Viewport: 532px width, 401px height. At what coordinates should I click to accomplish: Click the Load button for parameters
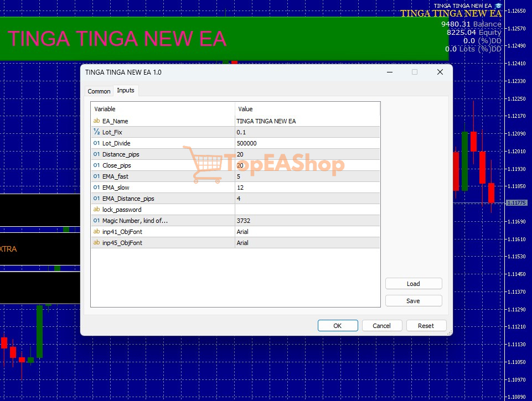(x=413, y=283)
